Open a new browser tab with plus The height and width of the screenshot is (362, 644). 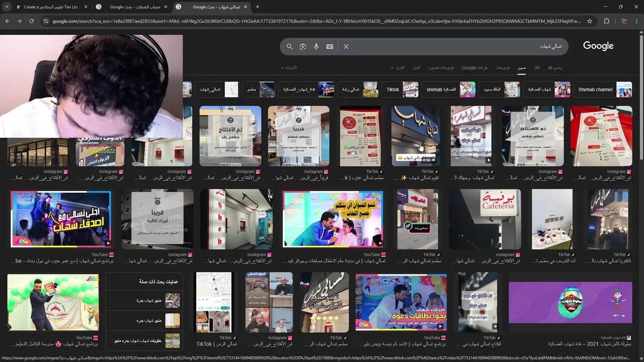click(x=258, y=7)
